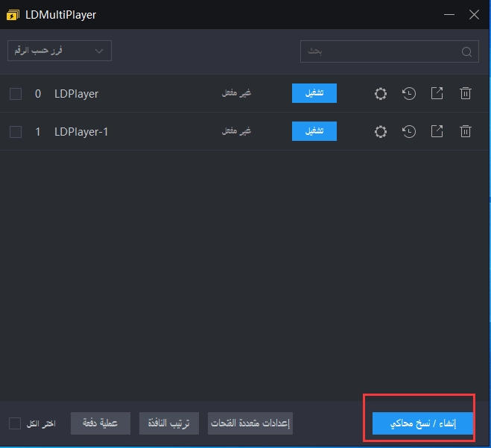Click index number 1 of LDPlayer-1 row
Viewport: 491px width, 448px height.
(38, 132)
